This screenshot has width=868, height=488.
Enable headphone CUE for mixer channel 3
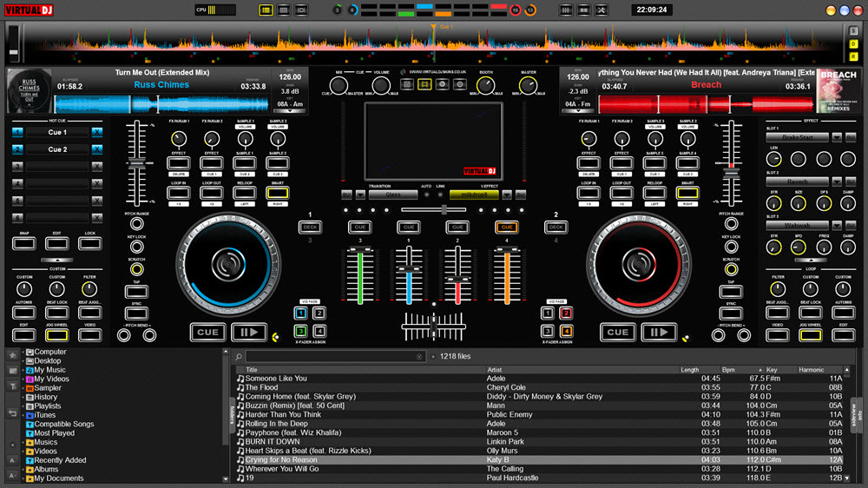pos(360,228)
